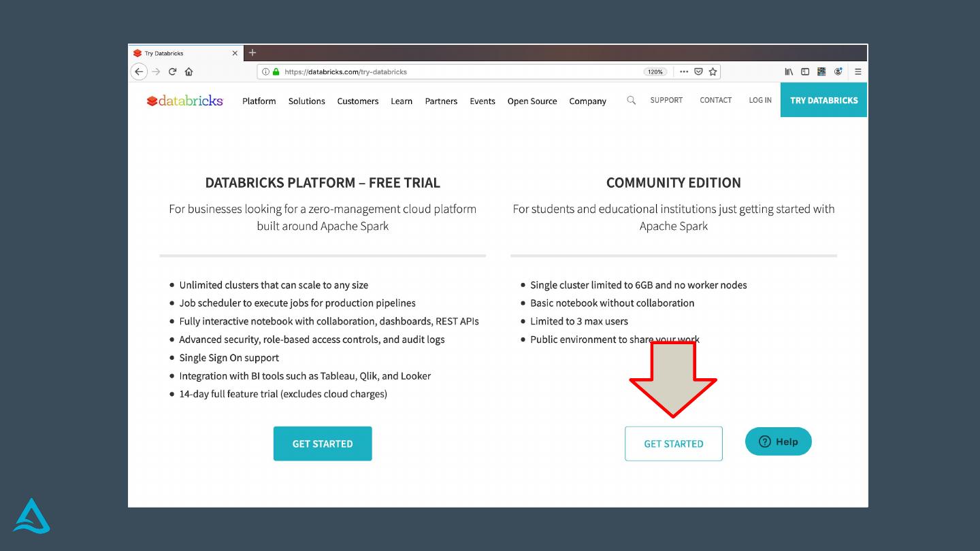Click 'Basic notebook without collaboration' bullet

[612, 303]
